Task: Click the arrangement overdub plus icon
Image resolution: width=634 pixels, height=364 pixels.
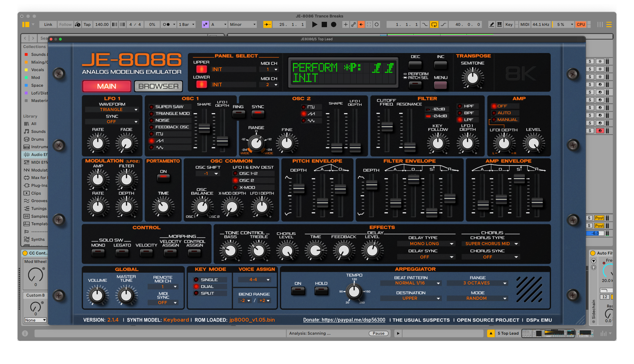Action: point(345,24)
